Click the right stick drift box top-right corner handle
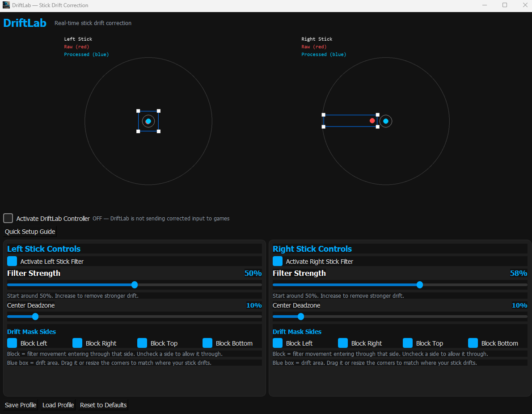The width and height of the screenshot is (532, 414). click(x=378, y=115)
